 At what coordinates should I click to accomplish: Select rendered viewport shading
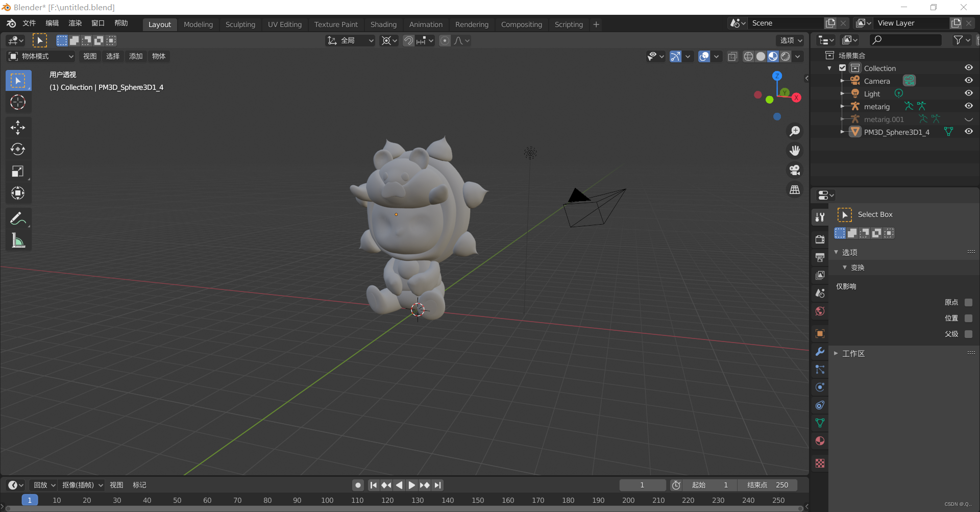tap(786, 56)
